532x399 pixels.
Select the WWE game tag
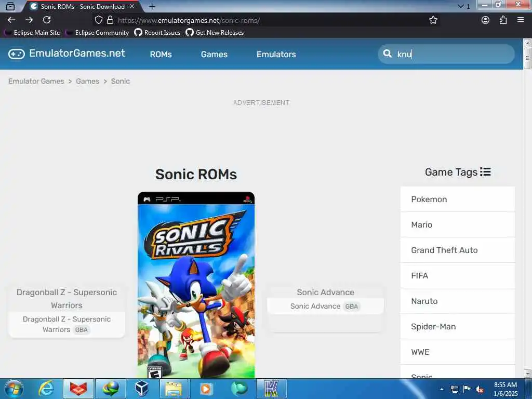tap(457, 352)
